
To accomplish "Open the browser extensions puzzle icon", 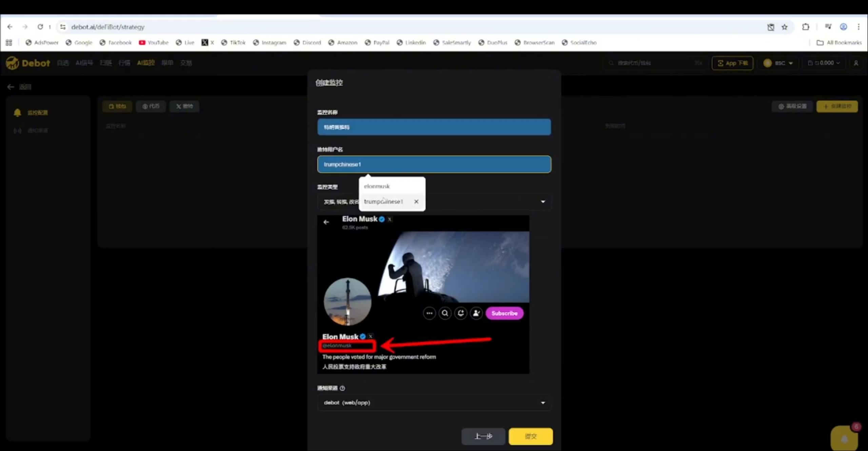I will tap(806, 27).
